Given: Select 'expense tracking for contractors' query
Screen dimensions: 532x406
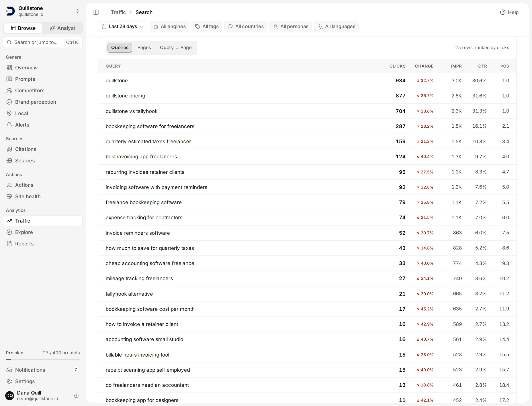Looking at the screenshot, I should [307, 218].
